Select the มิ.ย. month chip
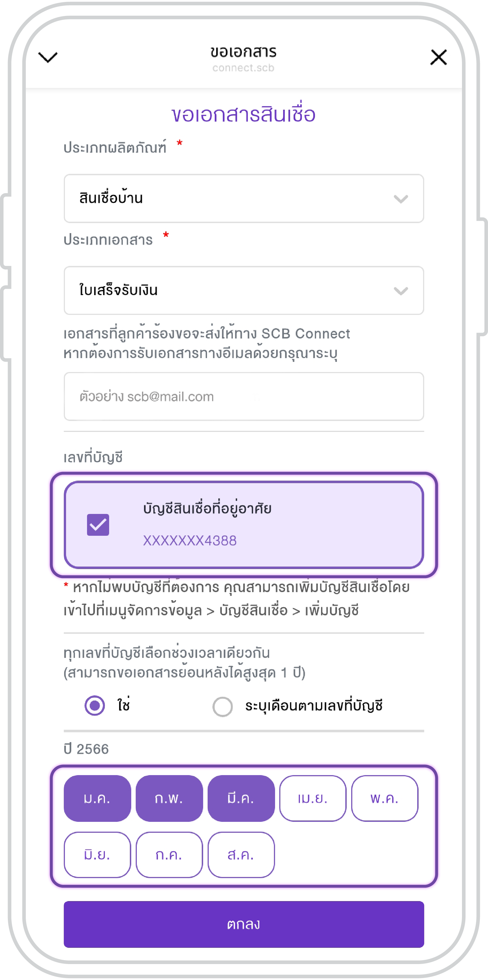 tap(97, 855)
